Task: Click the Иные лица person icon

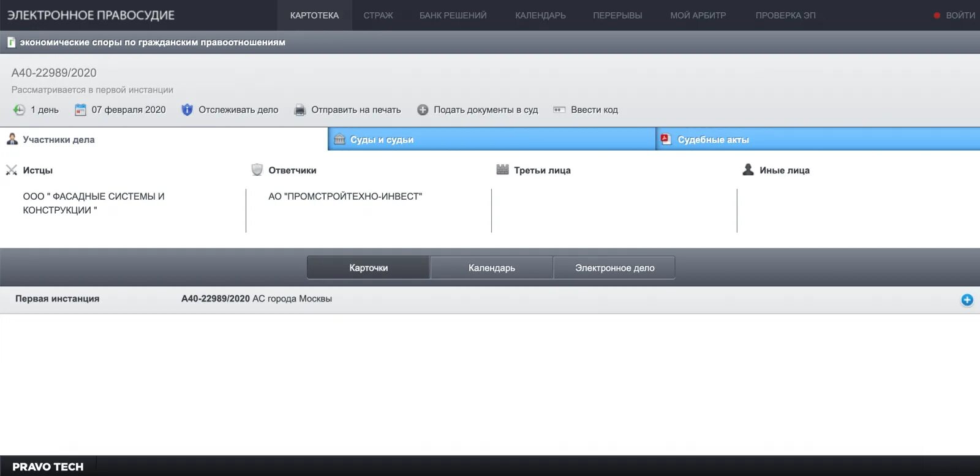Action: coord(748,170)
